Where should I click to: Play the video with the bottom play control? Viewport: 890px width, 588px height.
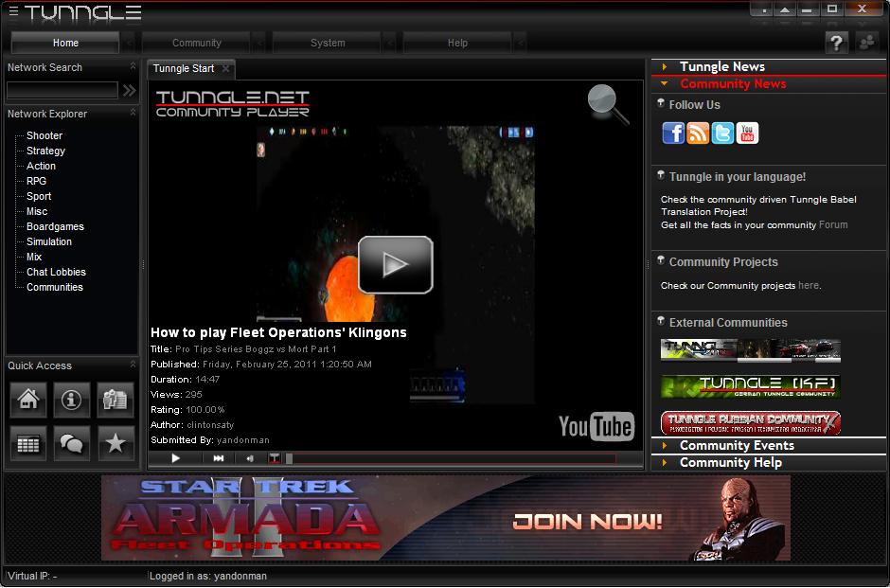click(x=175, y=458)
